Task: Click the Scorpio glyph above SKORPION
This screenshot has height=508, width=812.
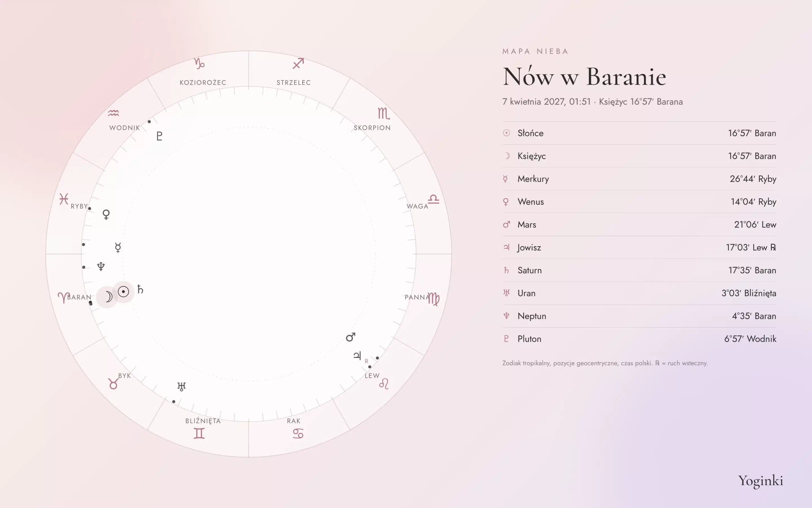Action: click(383, 113)
